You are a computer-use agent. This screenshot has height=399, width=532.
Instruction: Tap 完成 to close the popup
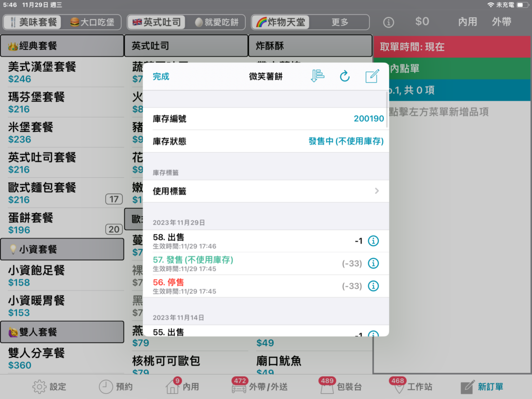tap(161, 76)
